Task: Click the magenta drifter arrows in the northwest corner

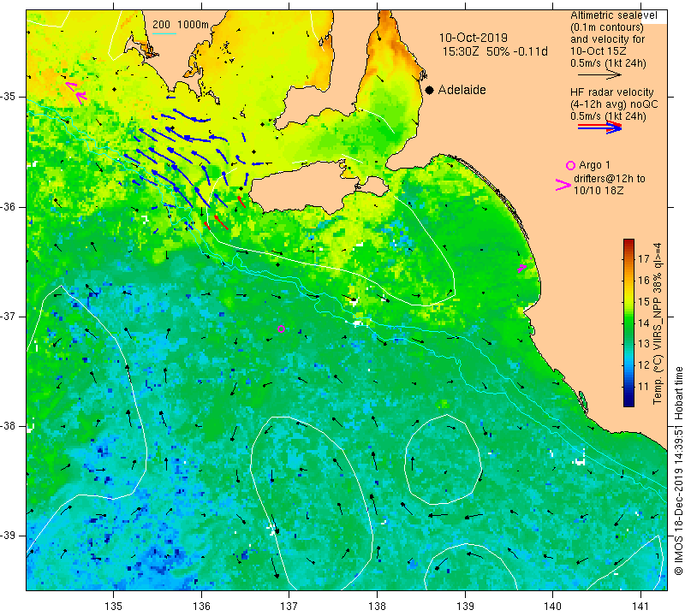Action: pos(76,92)
